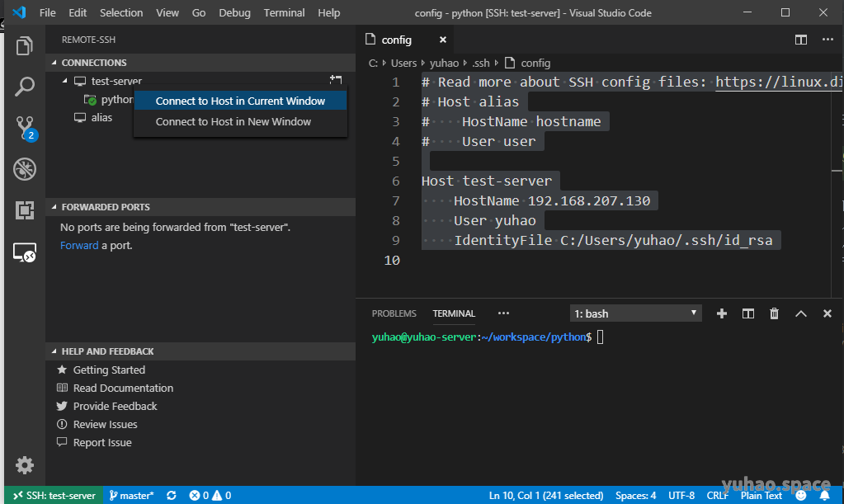Click the Ln 10, Col 1 status entry
The height and width of the screenshot is (504, 844).
coord(546,496)
